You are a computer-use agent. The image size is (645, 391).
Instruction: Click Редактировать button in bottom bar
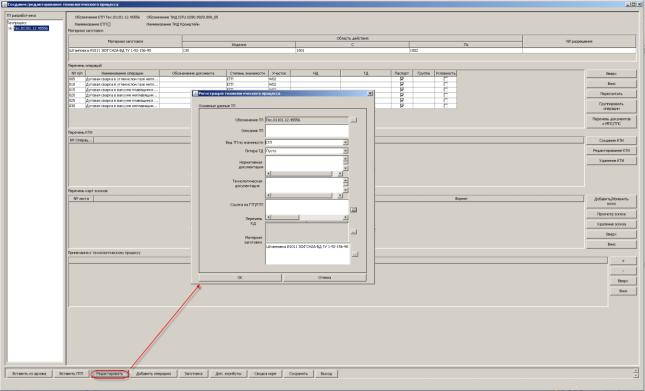coord(110,374)
